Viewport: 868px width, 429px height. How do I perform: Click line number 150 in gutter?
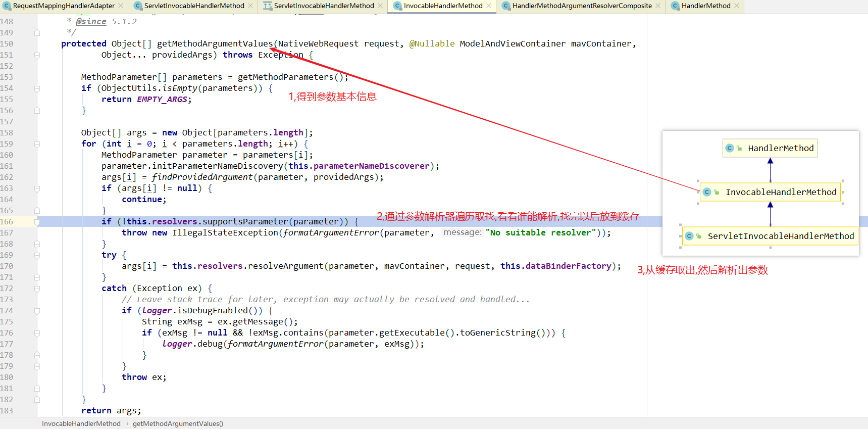tap(7, 43)
